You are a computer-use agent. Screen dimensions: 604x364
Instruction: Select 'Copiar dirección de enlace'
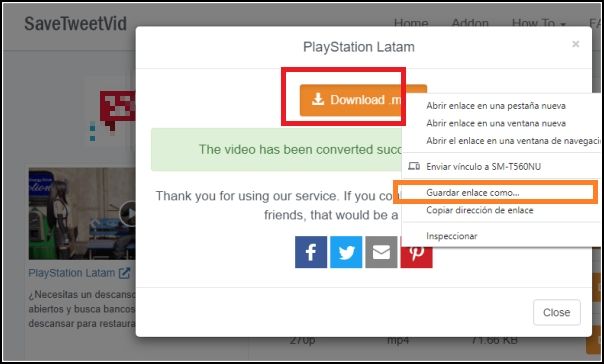coord(480,210)
